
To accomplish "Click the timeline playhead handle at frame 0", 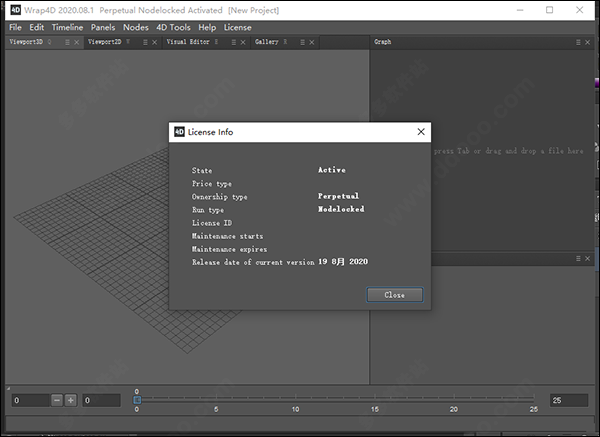I will [137, 400].
